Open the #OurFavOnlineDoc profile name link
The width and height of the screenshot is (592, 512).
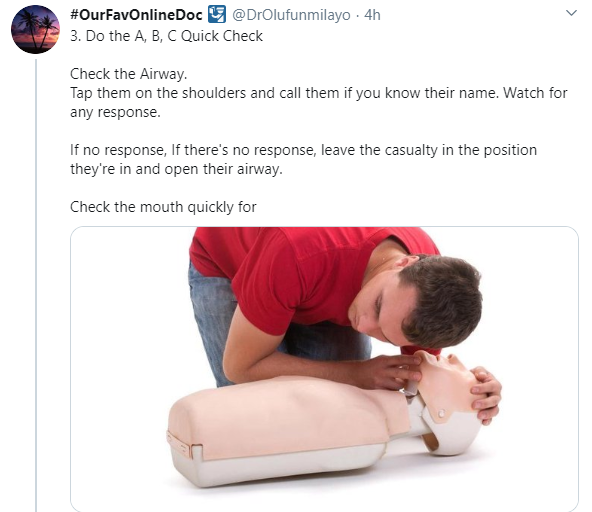(x=137, y=15)
